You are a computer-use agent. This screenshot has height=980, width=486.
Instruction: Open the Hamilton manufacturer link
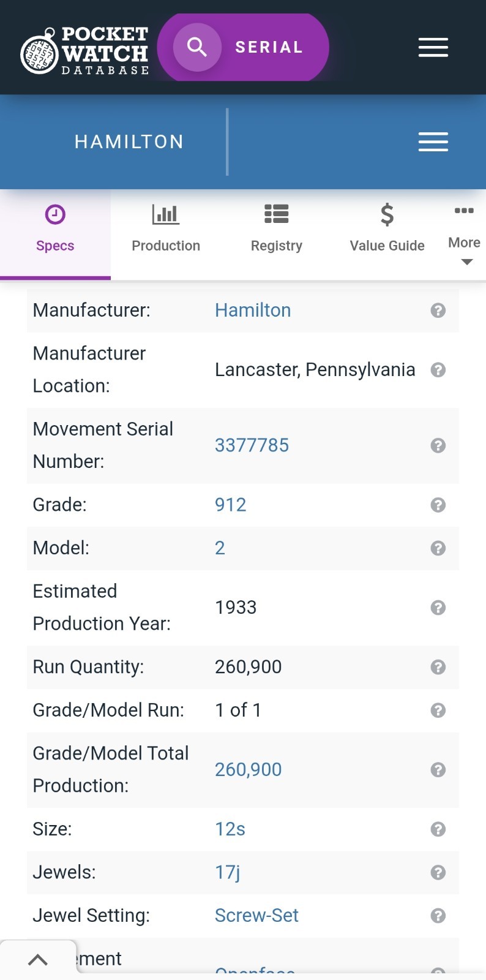253,311
